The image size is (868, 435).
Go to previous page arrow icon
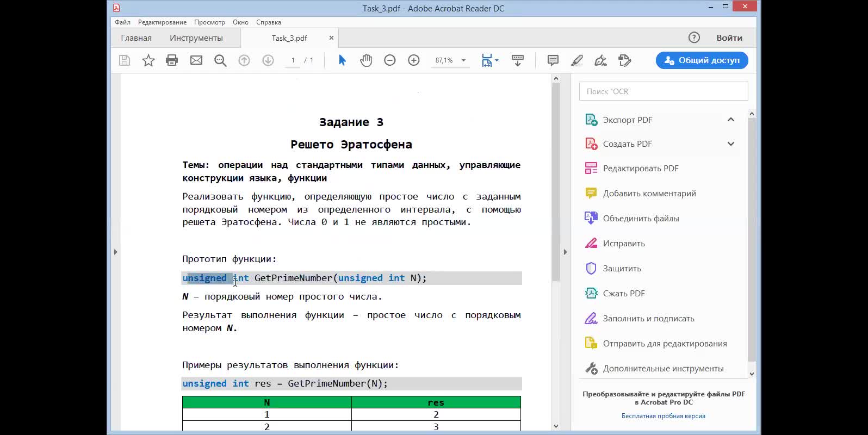[244, 60]
